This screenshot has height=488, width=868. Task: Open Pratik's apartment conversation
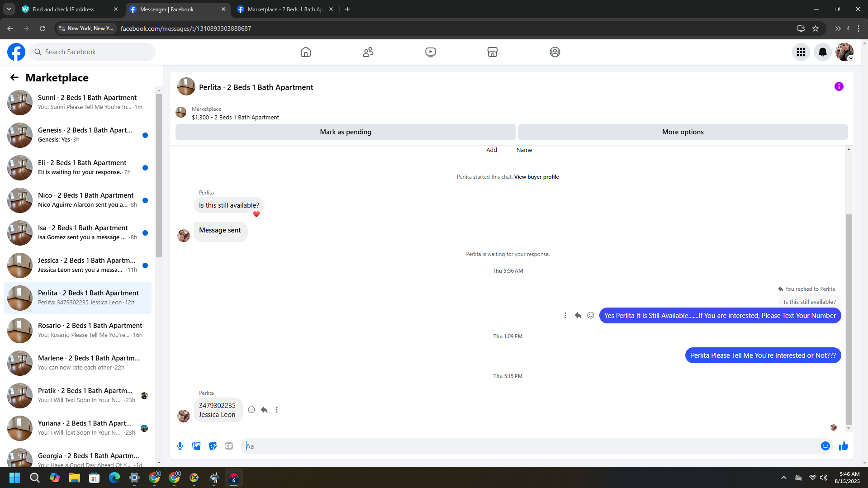(x=77, y=395)
